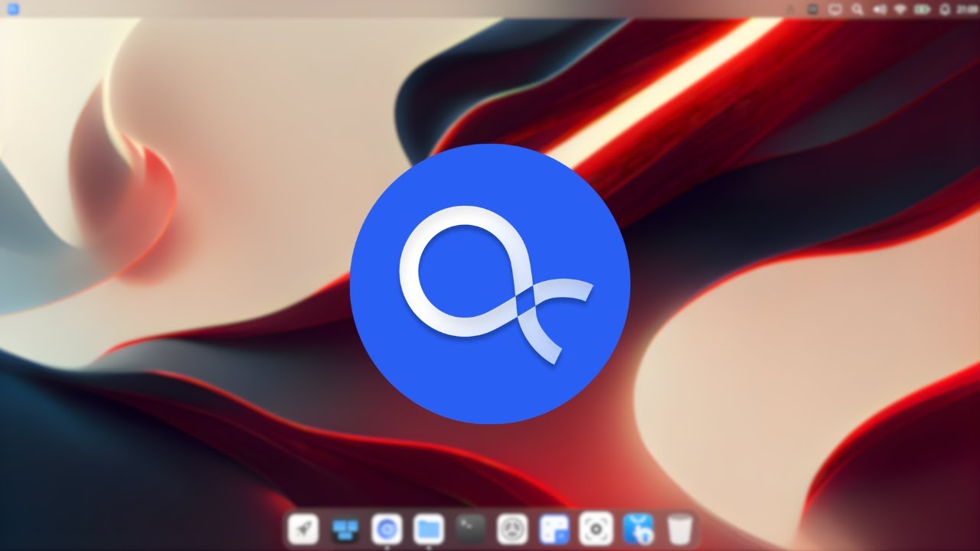Click the green battery indicator in the top bar

tap(923, 9)
